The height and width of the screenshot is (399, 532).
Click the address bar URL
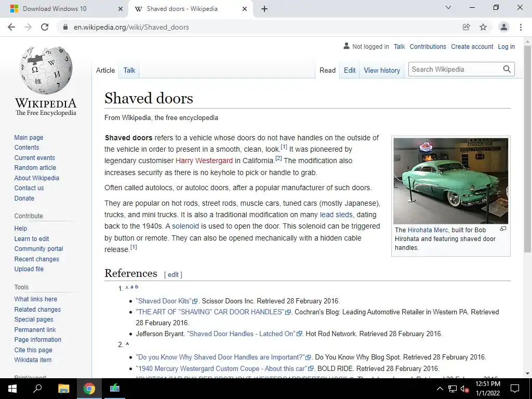pos(131,27)
